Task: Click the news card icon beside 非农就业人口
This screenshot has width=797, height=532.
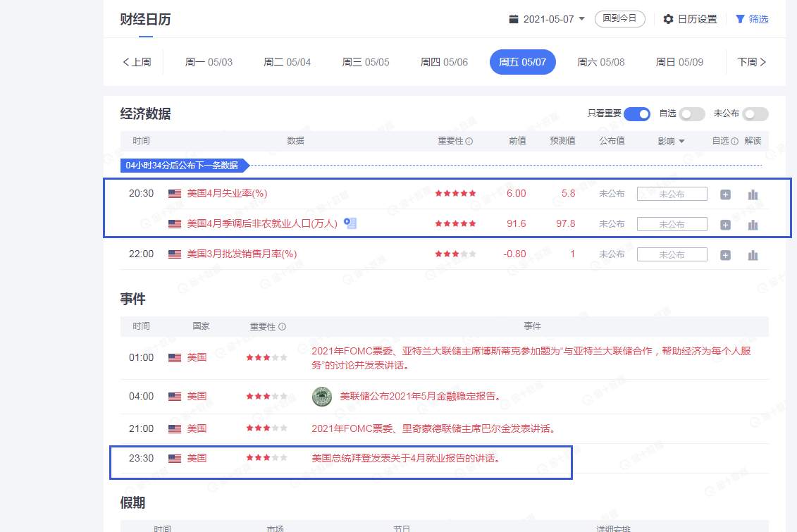Action: pos(350,223)
